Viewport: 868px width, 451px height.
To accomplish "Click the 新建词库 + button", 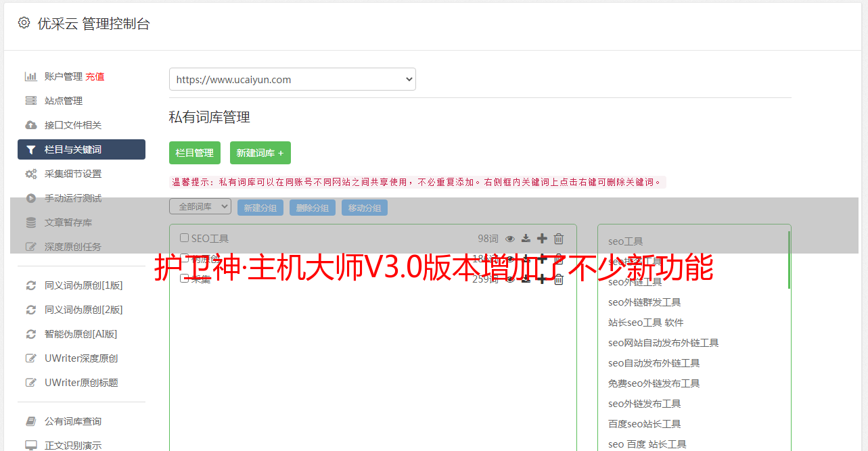I will (260, 153).
